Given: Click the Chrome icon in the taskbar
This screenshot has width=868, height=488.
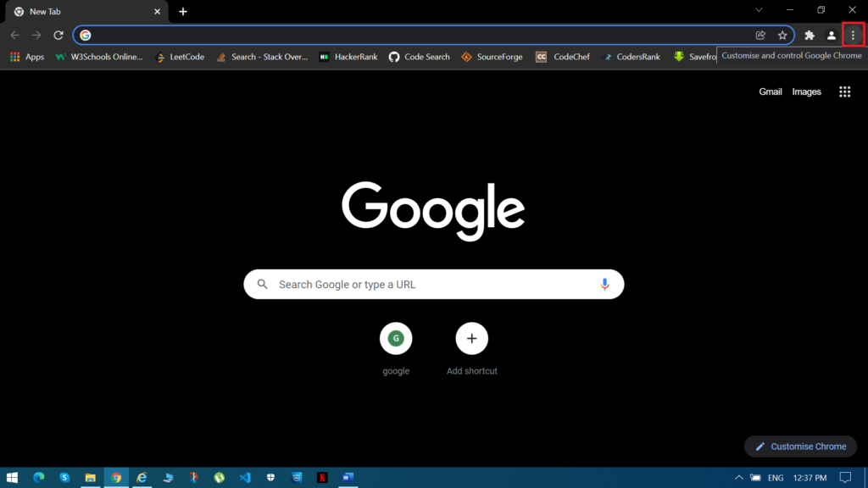Looking at the screenshot, I should 116,478.
